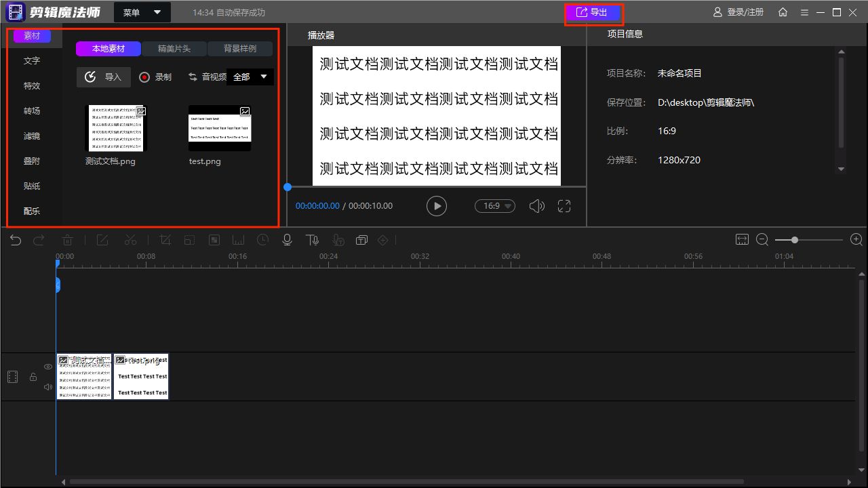Click the video track filmstrip icon
Viewport: 868px width, 488px height.
[12, 377]
